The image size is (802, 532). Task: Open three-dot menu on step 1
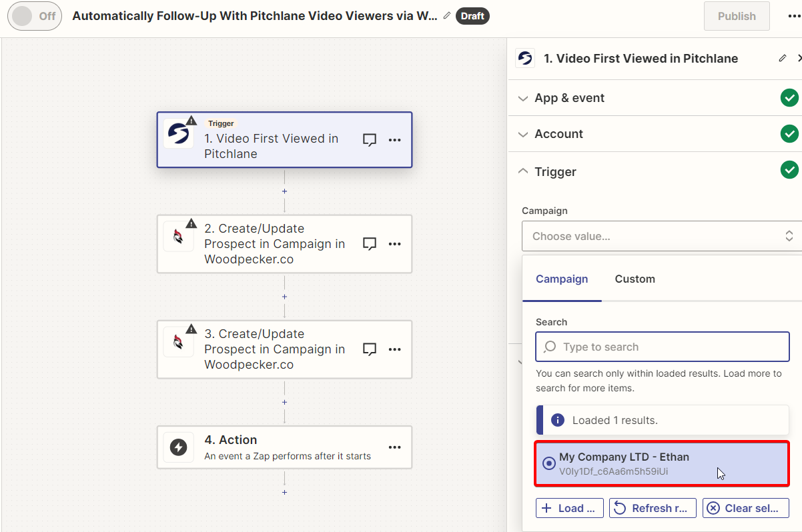click(x=395, y=140)
